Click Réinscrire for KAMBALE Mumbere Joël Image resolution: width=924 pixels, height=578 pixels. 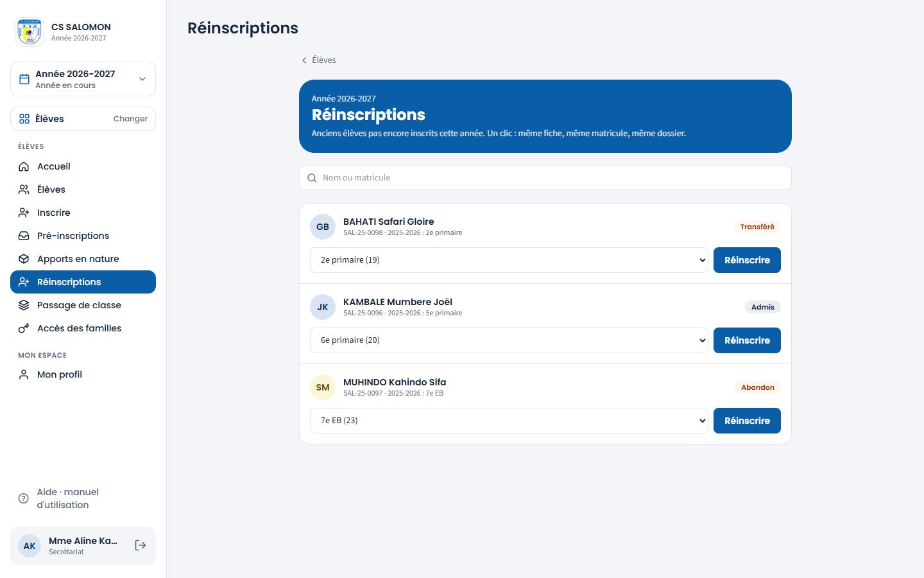[747, 340]
